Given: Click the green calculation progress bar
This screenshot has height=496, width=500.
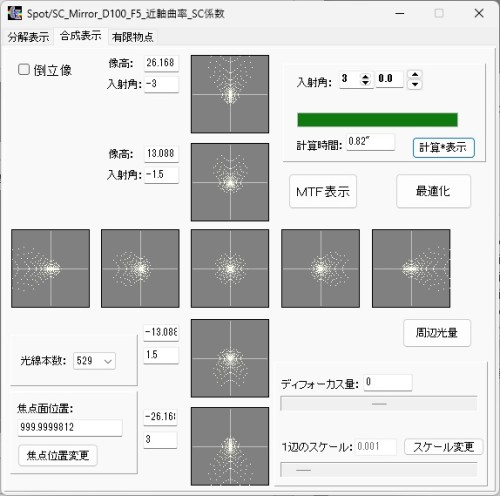Looking at the screenshot, I should 377,120.
